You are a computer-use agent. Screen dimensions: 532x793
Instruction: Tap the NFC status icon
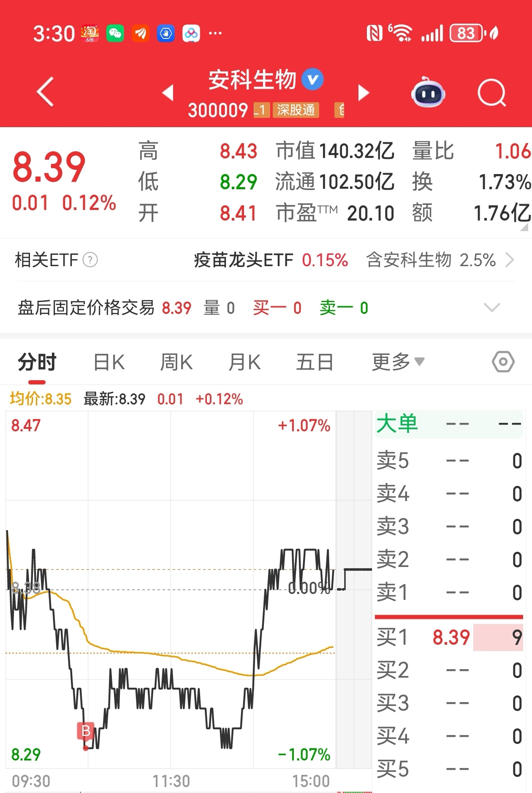point(375,33)
